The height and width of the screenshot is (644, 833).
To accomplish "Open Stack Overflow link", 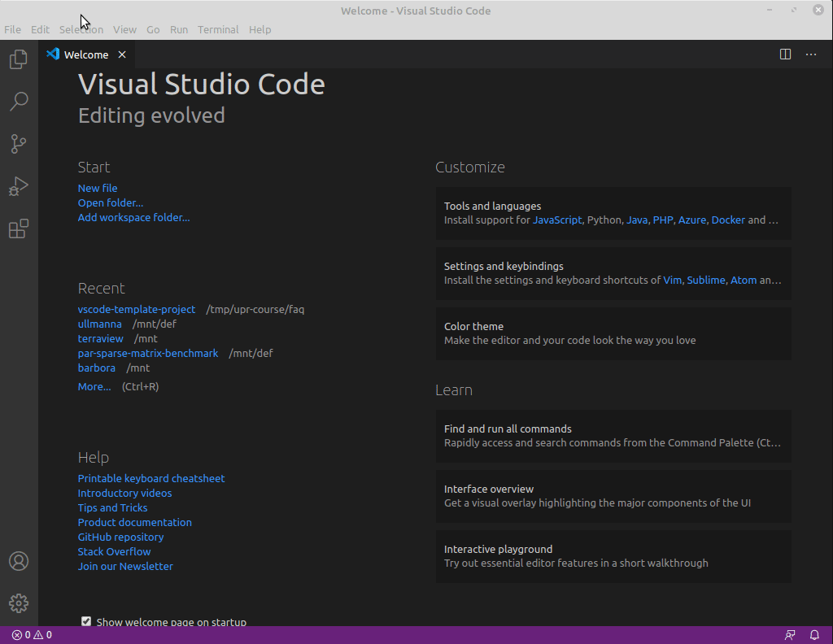I will (114, 551).
